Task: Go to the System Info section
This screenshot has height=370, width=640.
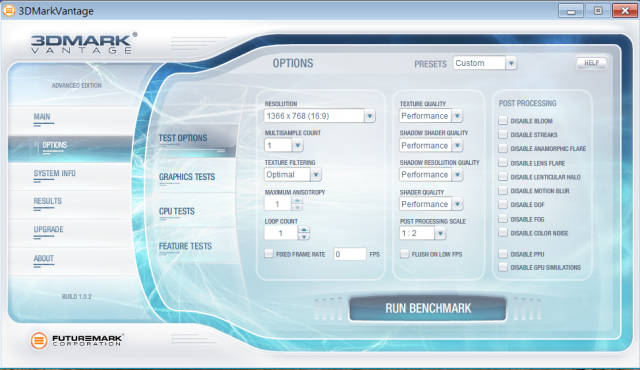Action: point(54,173)
